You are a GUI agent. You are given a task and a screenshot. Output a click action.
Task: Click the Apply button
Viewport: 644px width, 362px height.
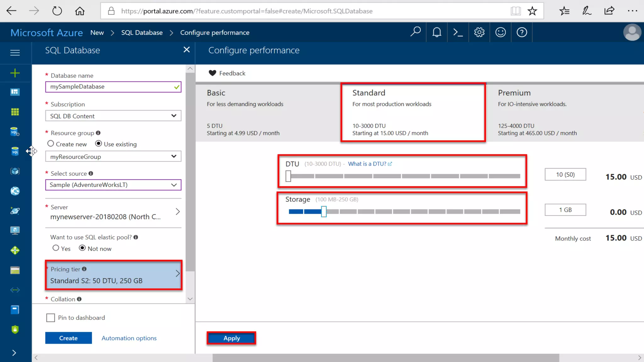pos(231,338)
